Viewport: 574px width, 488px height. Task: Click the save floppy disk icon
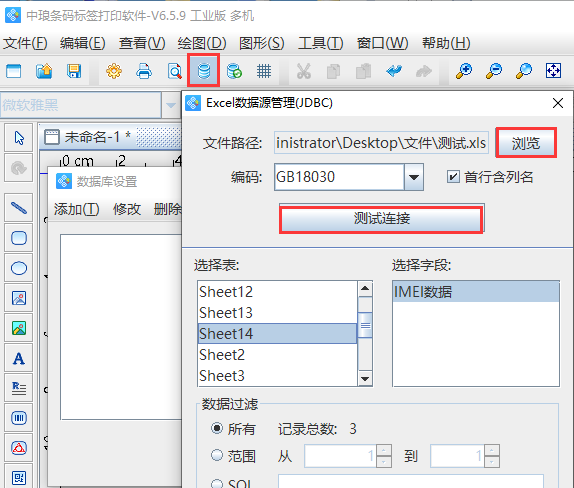tap(74, 71)
